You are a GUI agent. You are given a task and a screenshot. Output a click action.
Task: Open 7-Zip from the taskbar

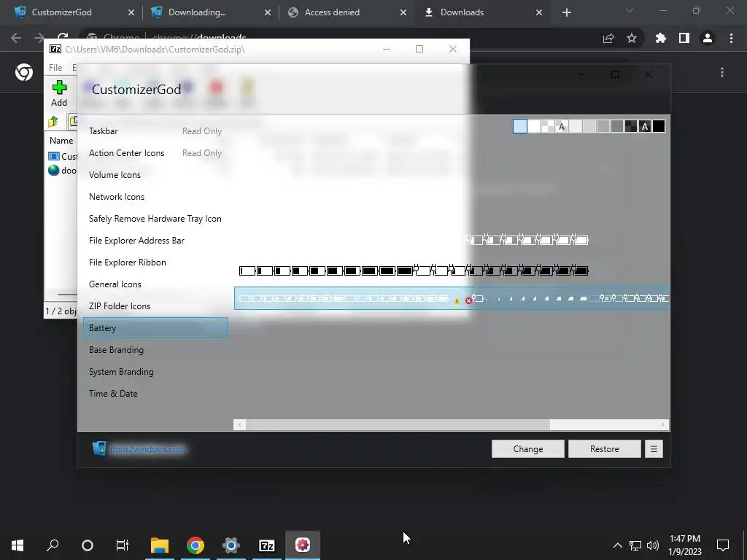(x=267, y=545)
